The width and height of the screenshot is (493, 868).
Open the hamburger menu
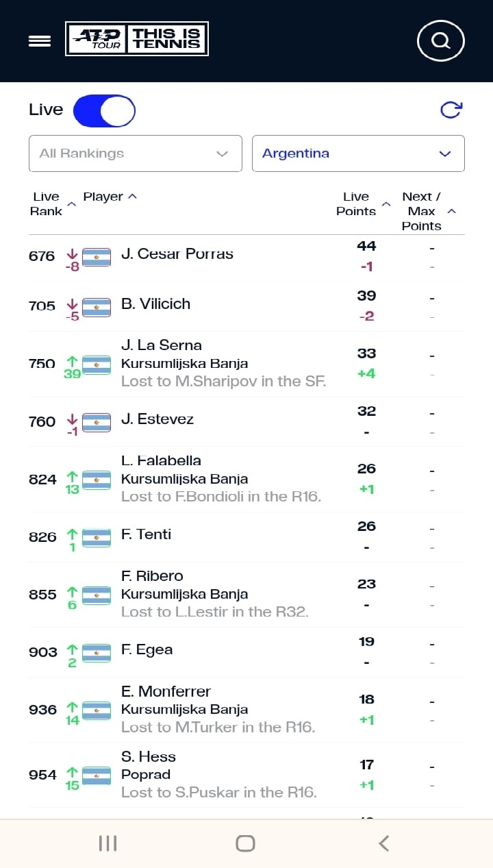(x=40, y=41)
